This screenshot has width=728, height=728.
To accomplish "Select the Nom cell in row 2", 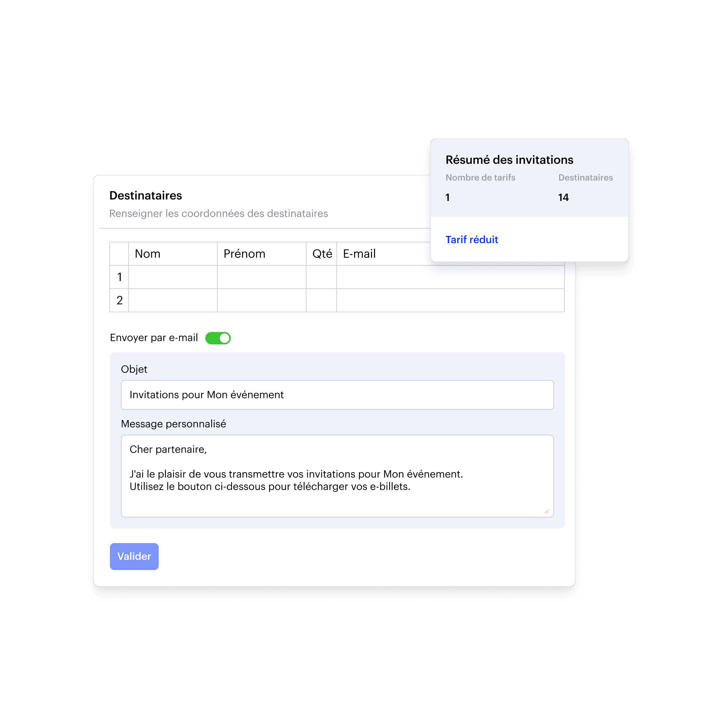I will 173,300.
